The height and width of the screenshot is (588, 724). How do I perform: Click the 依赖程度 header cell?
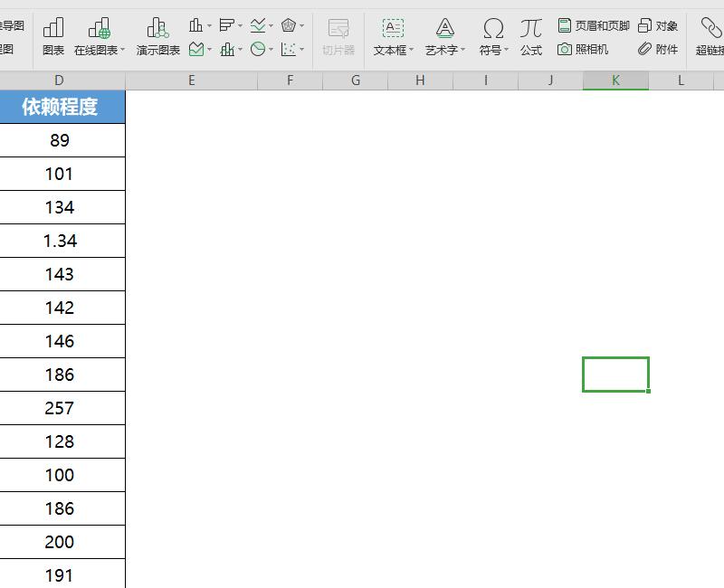point(62,107)
